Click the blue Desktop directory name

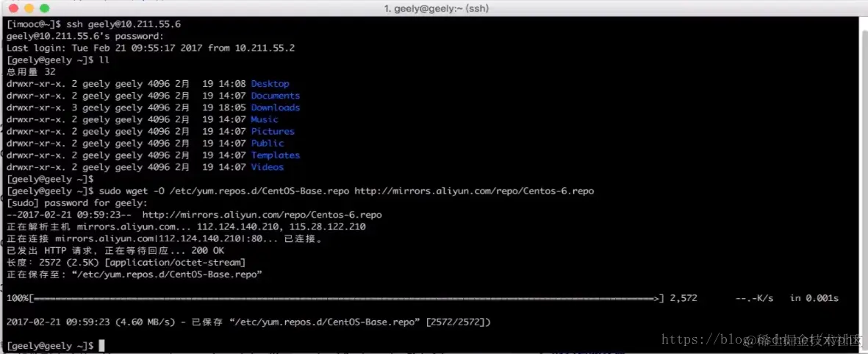tap(270, 84)
